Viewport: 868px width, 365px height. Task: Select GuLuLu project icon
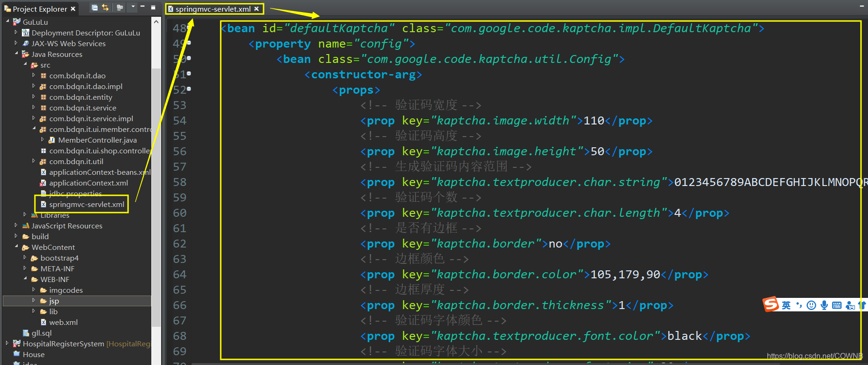point(17,22)
